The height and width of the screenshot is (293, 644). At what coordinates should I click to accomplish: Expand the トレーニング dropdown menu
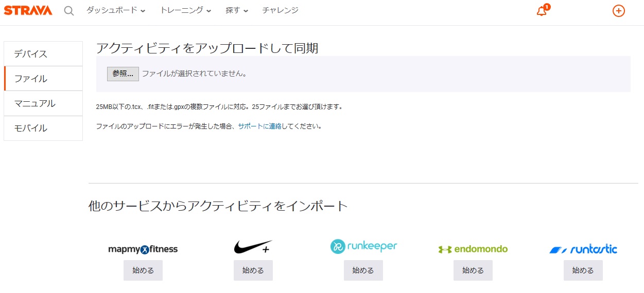[x=186, y=10]
